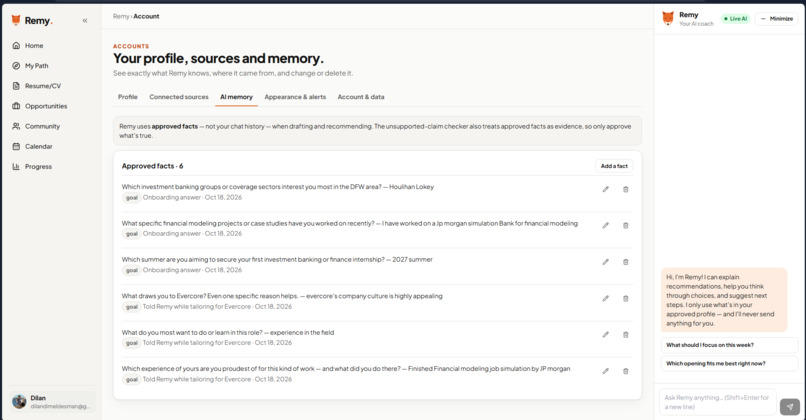Click 'Approved facts · 6' heading
This screenshot has height=420, width=806.
click(152, 166)
